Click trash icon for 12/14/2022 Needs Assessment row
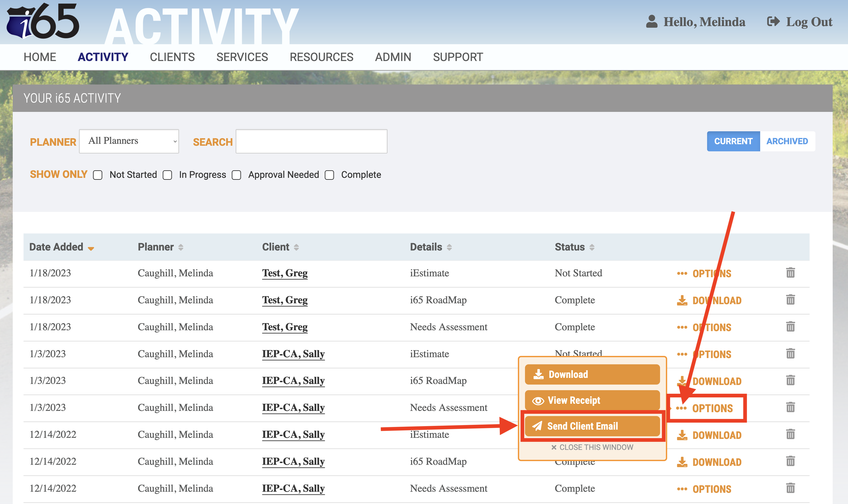The image size is (848, 504). coord(790,488)
